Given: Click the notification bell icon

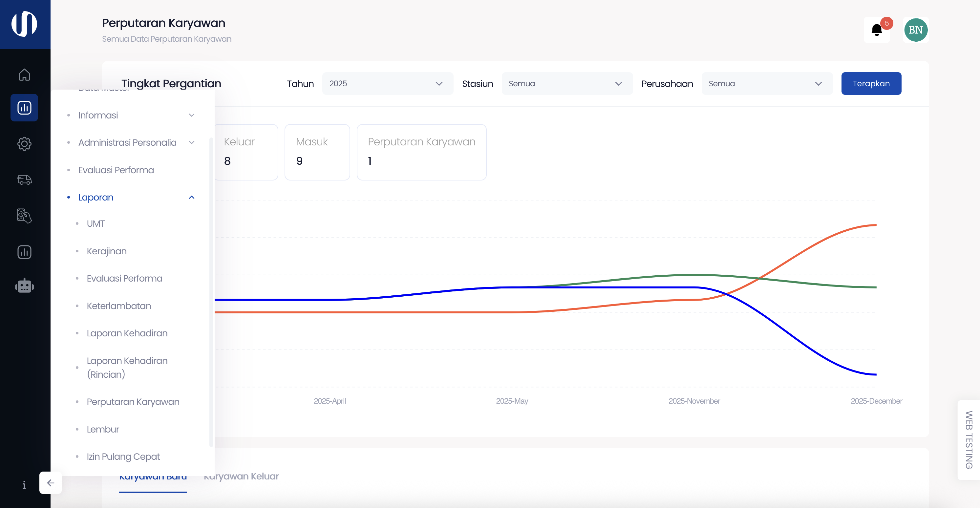Looking at the screenshot, I should coord(877,30).
